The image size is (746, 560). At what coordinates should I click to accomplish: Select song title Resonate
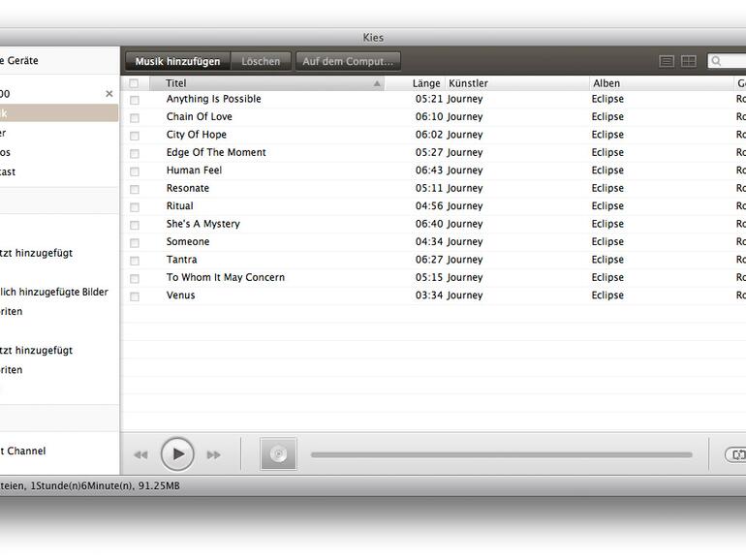[188, 188]
